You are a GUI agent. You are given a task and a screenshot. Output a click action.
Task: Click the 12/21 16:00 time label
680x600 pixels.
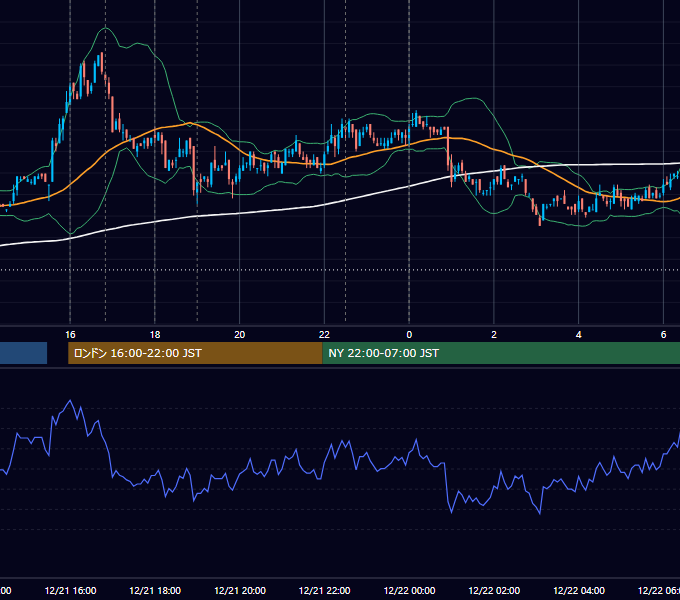[x=70, y=590]
